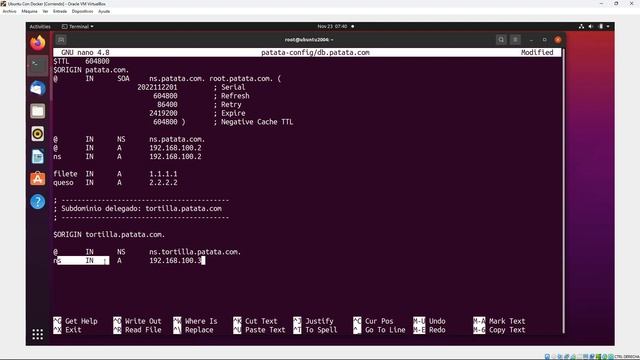Place cursor on $TTL 604800 line
This screenshot has width=640, height=360.
(81, 61)
